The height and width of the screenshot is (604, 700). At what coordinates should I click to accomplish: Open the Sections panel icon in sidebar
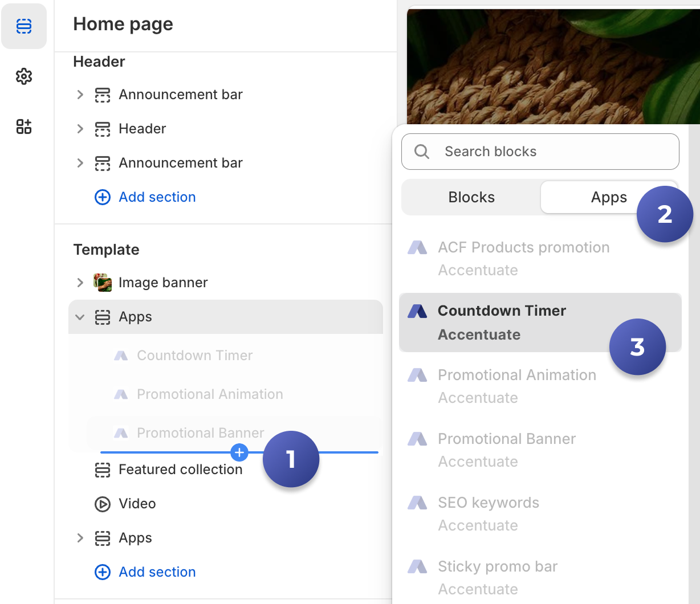[24, 26]
